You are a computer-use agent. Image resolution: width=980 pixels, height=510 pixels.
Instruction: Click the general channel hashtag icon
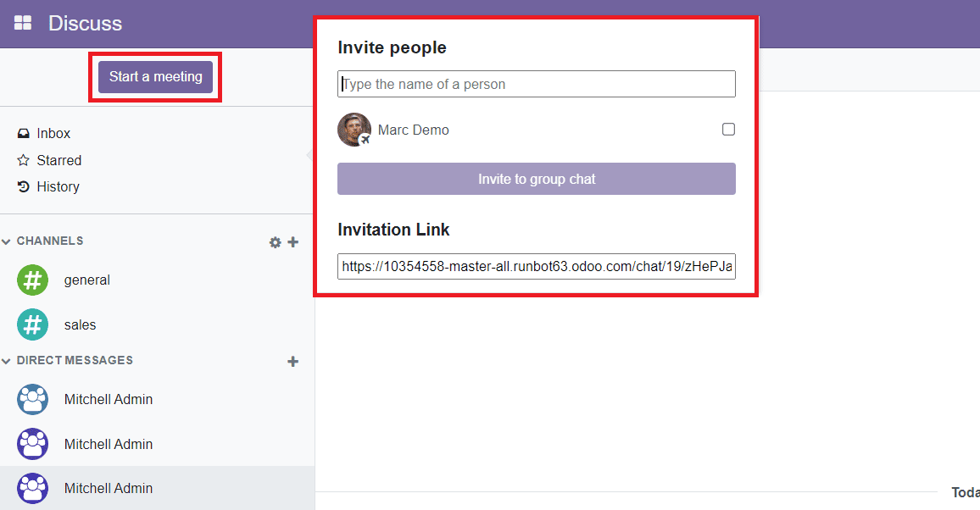click(x=32, y=280)
